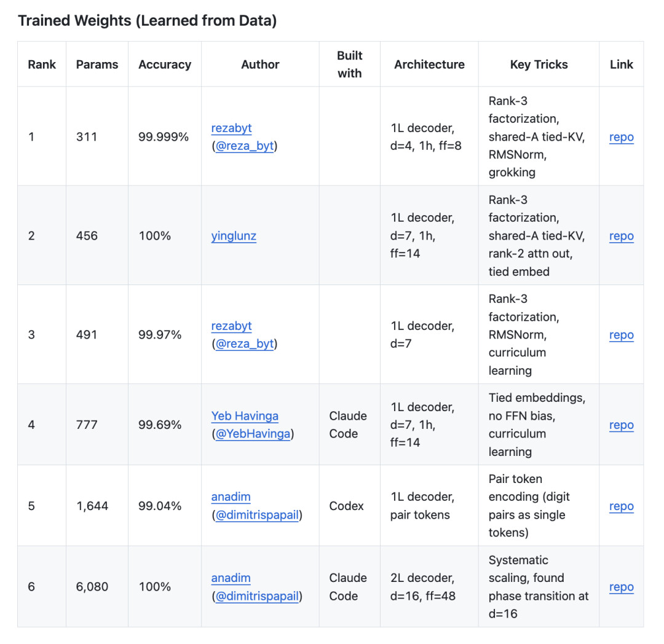Screen dimensions: 664x644
Task: Open repo link for the 311-parameter model
Action: coord(621,137)
